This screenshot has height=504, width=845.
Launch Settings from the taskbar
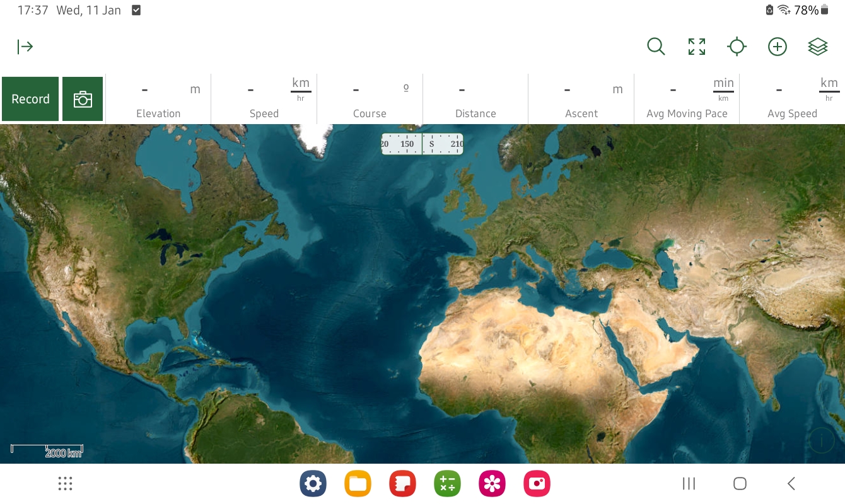[x=313, y=484]
